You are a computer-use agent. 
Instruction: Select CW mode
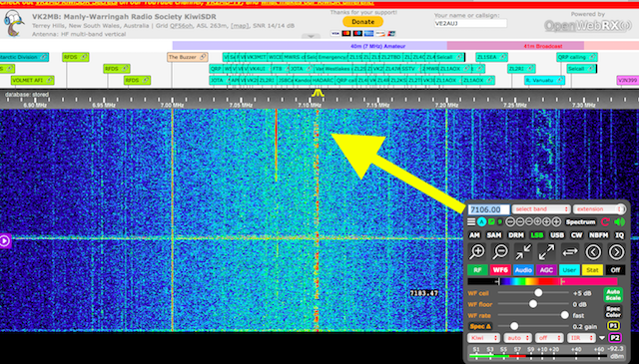[x=577, y=235]
